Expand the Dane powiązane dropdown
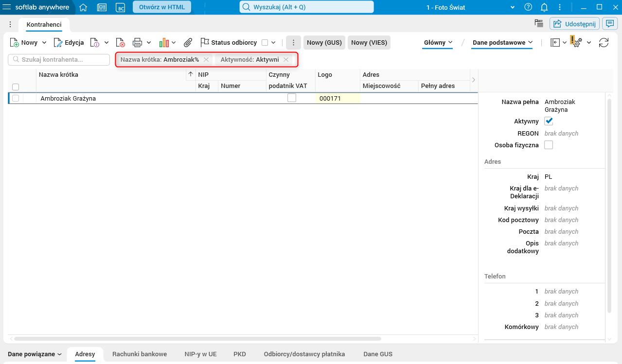Screen dimensions: 622x364 tap(35, 354)
